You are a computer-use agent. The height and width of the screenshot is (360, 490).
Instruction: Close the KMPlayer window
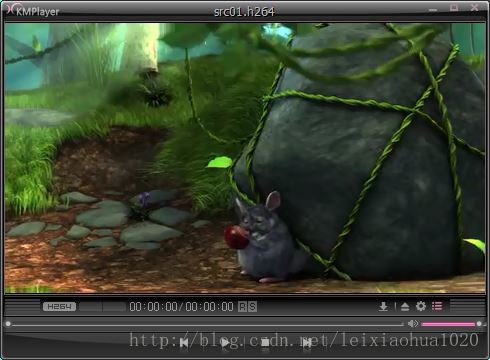point(475,7)
